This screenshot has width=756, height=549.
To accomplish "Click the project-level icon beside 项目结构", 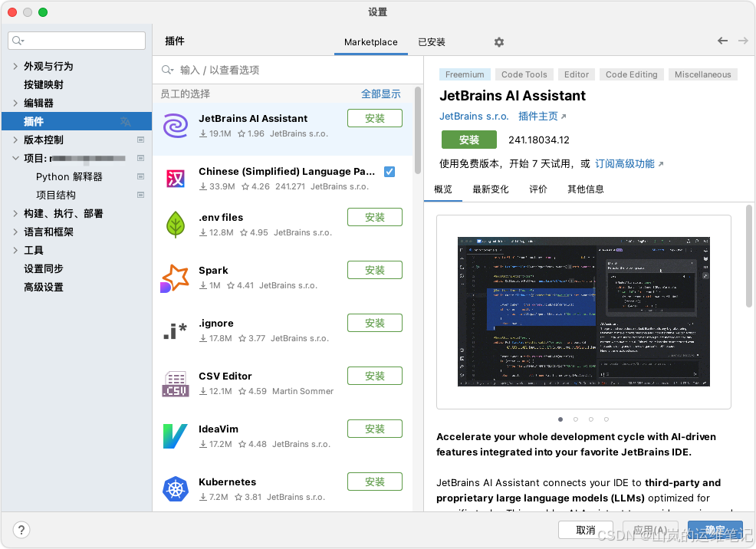I will [x=141, y=195].
